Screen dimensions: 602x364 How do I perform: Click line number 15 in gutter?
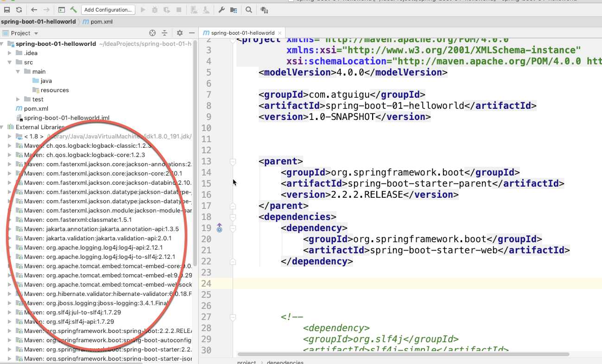(206, 183)
